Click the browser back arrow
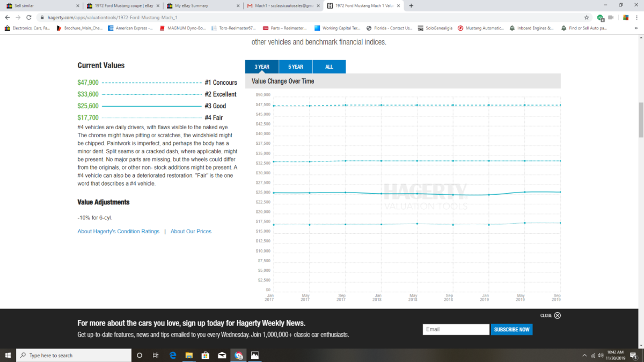This screenshot has width=644, height=362. pos(8,17)
